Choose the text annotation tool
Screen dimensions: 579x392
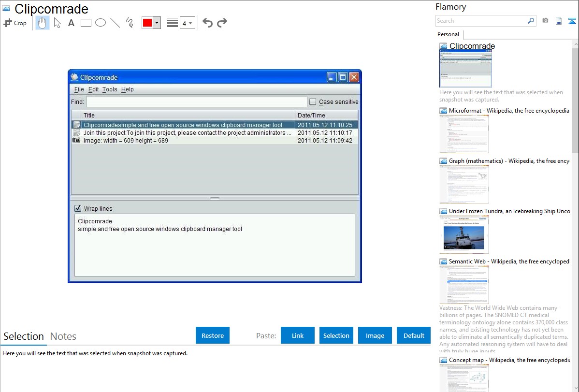click(71, 23)
